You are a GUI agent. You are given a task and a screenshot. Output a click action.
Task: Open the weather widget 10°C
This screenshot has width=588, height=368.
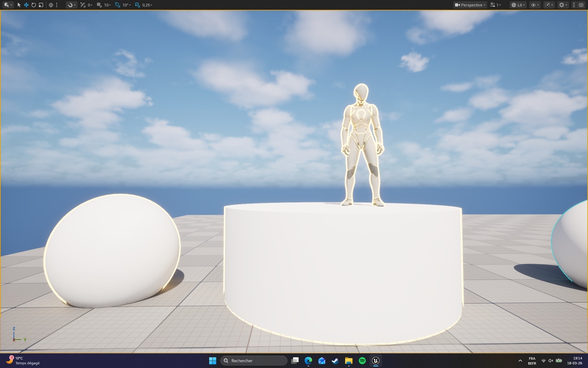[23, 361]
